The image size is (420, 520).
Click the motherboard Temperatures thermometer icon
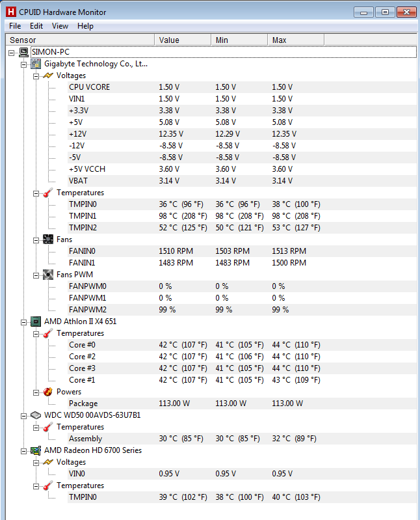coord(48,193)
